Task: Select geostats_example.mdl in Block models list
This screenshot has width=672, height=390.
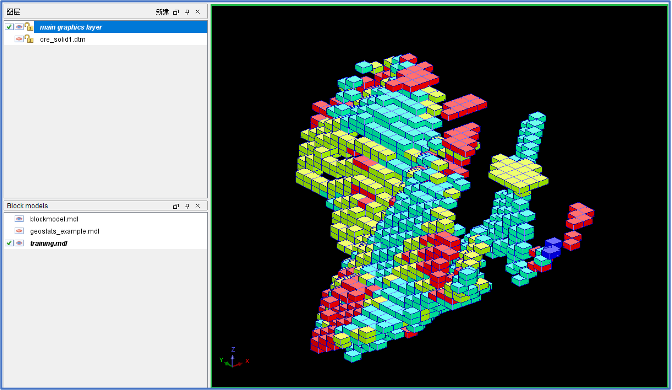Action: (x=64, y=231)
